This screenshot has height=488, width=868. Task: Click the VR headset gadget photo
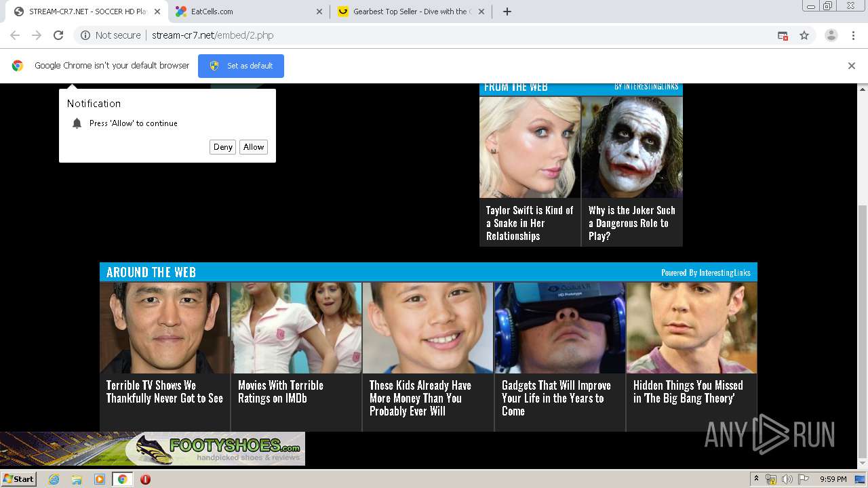tap(560, 328)
